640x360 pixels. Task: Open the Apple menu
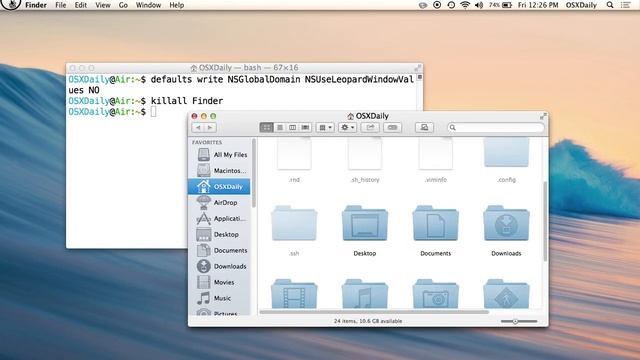[x=11, y=4]
